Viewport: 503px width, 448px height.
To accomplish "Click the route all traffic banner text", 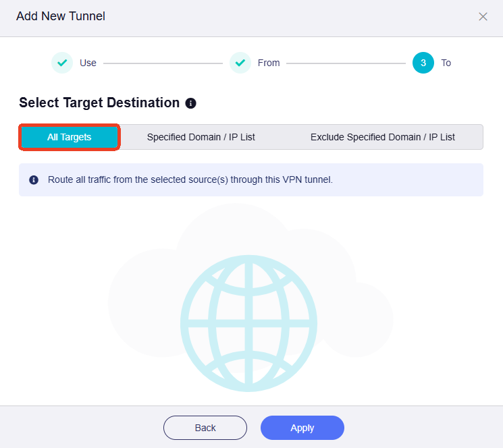I will pos(190,180).
